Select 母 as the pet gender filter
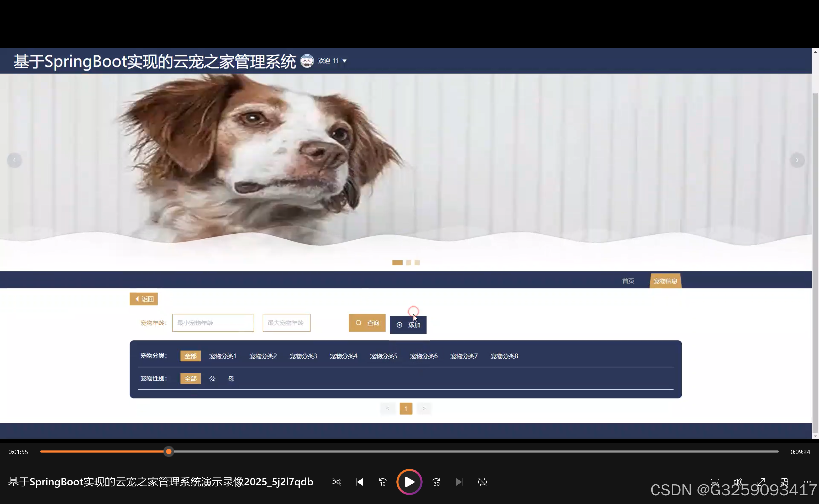Screen dimensions: 819x504 [231, 379]
